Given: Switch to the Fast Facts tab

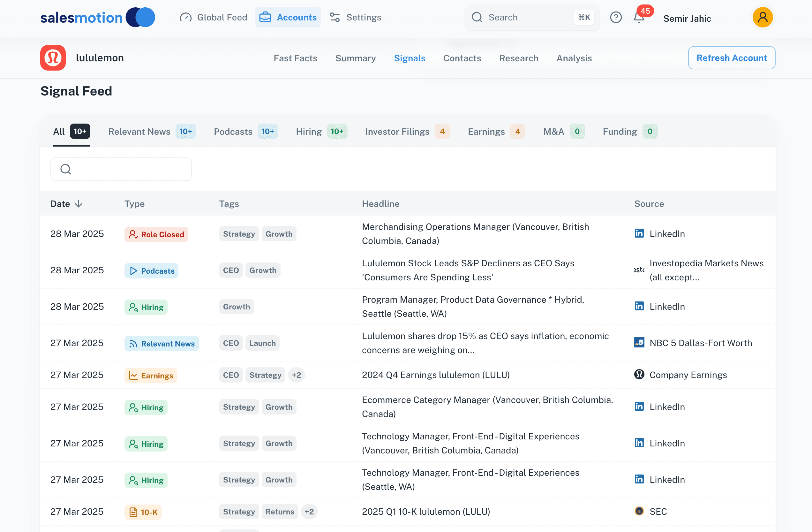Looking at the screenshot, I should [295, 58].
